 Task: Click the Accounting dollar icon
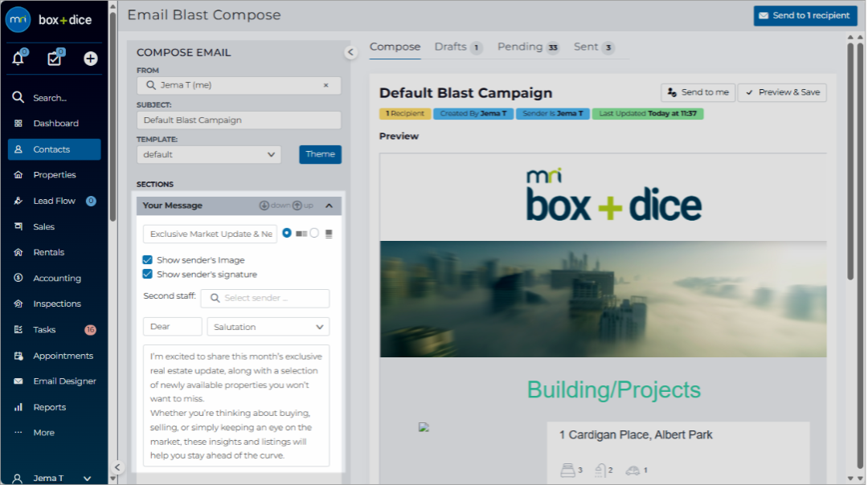[x=18, y=278]
